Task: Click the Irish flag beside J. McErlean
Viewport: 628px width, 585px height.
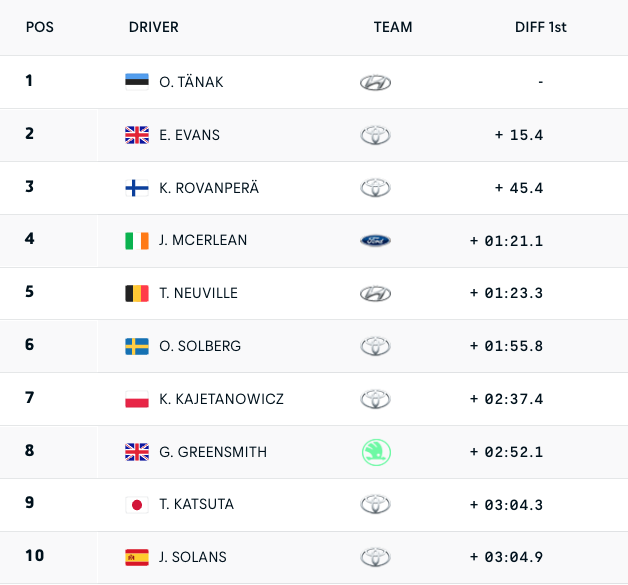Action: [x=136, y=241]
